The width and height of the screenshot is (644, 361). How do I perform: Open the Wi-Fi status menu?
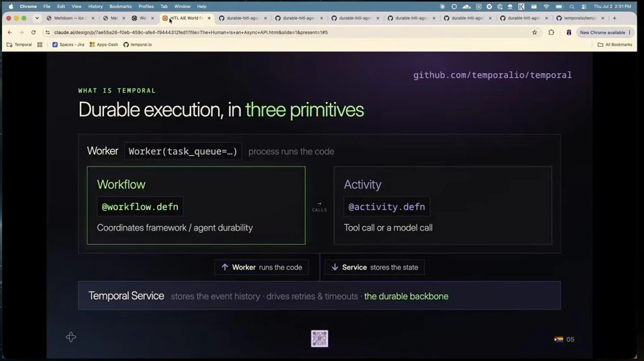tap(546, 7)
